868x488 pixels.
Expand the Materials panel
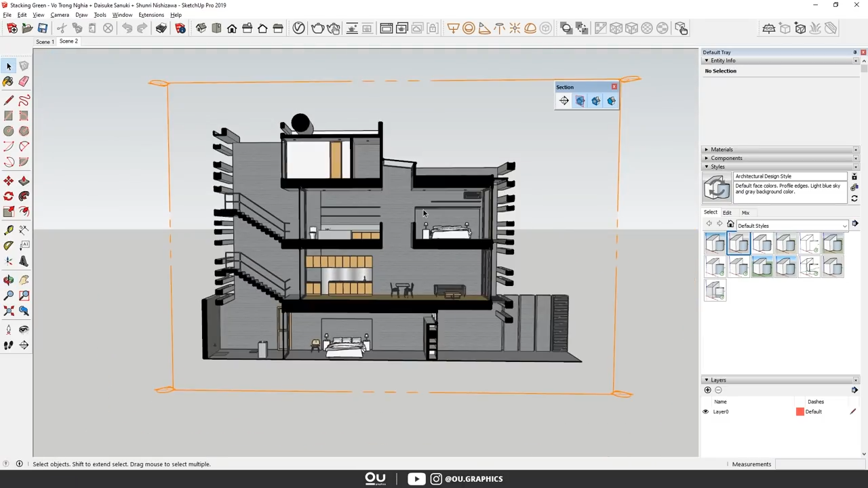pyautogui.click(x=706, y=150)
